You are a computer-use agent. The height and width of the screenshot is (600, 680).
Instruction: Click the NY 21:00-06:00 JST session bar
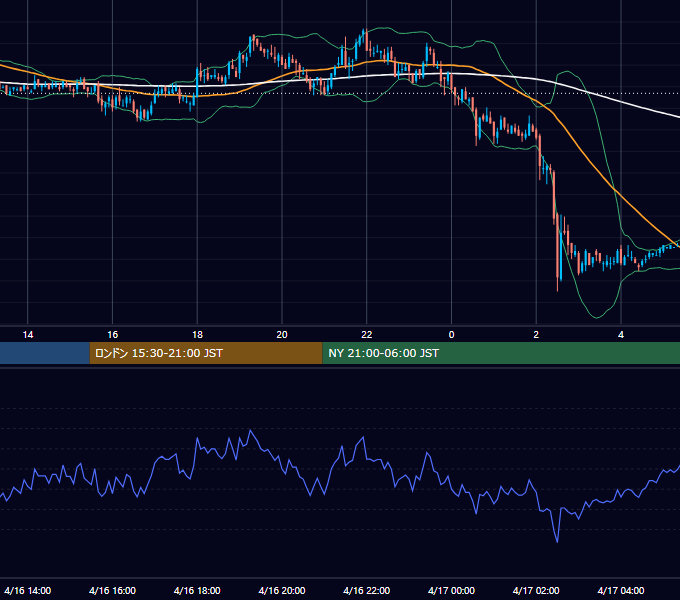pos(501,353)
